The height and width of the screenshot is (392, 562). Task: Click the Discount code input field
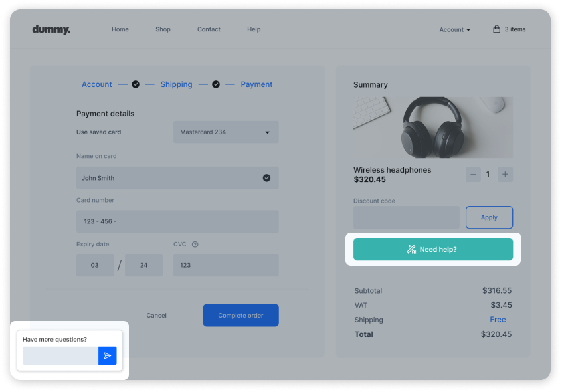click(x=407, y=217)
